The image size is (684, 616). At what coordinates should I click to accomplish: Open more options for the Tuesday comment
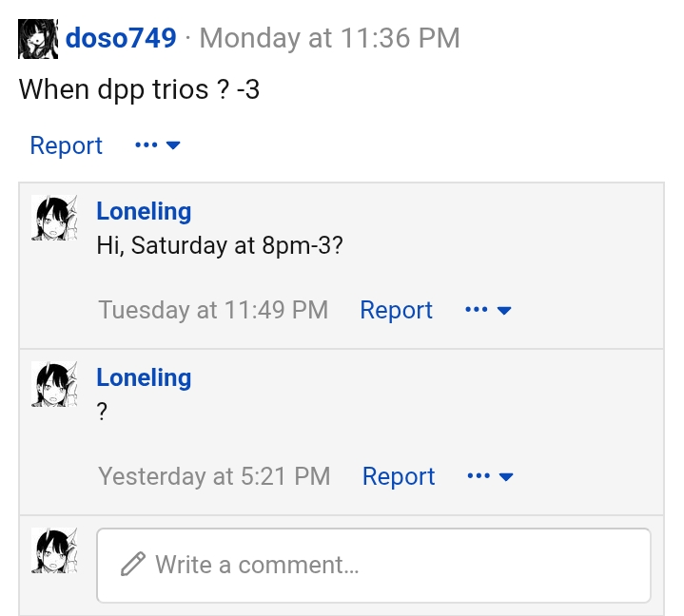(489, 310)
